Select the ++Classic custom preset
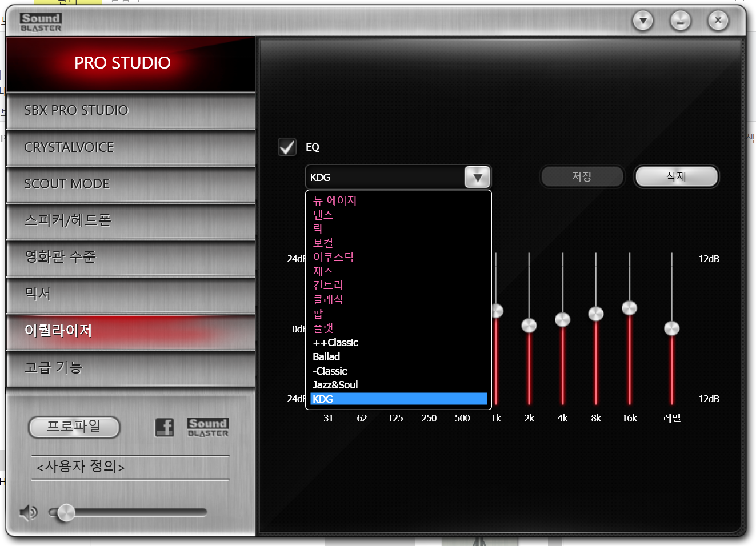This screenshot has width=756, height=546. 398,343
